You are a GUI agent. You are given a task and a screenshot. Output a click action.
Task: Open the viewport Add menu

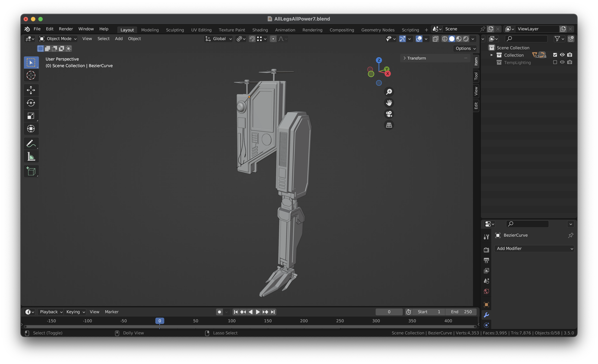point(119,39)
